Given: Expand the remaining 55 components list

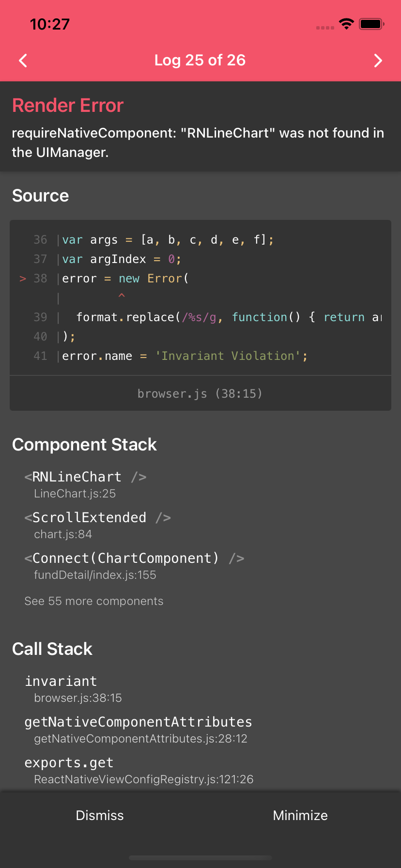Looking at the screenshot, I should pos(94,601).
